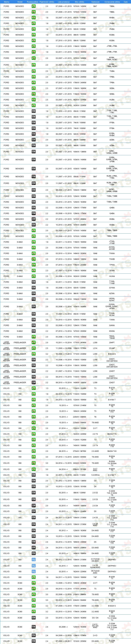This screenshot has width=131, height=644.
Task: Click the 157kW / 214KM power cell
Action: coord(79,406)
